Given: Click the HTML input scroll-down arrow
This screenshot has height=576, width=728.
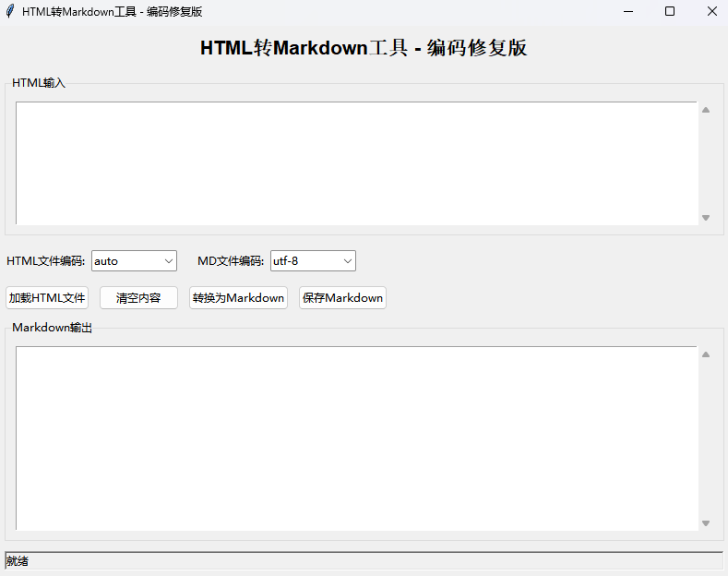Looking at the screenshot, I should click(706, 218).
